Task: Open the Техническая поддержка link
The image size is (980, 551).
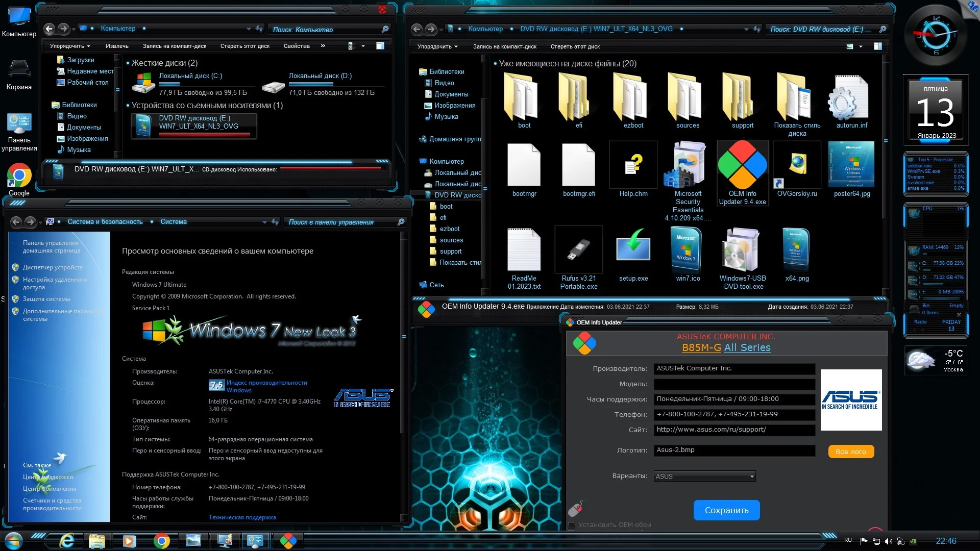Action: click(x=242, y=517)
